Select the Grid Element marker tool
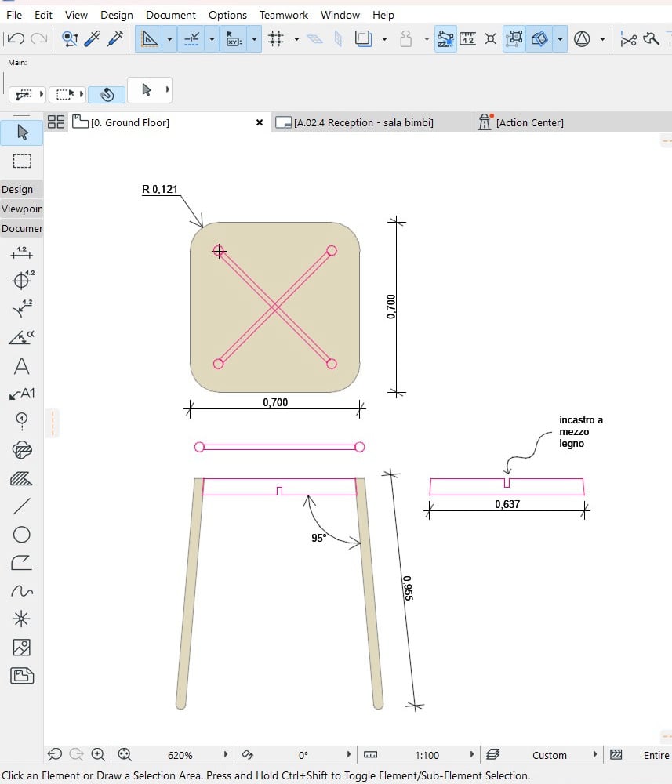Image resolution: width=672 pixels, height=784 pixels. coord(21,422)
